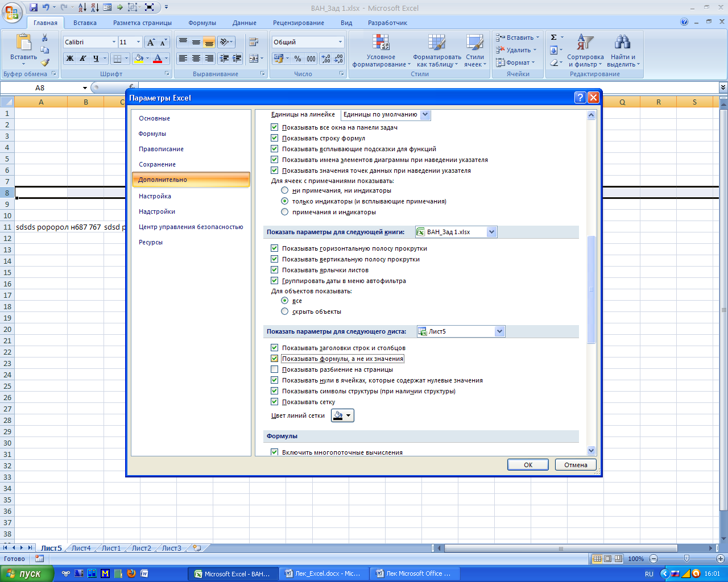Uncheck 'Показывать формулы, а не их значения'
This screenshot has height=582, width=728.
point(275,359)
